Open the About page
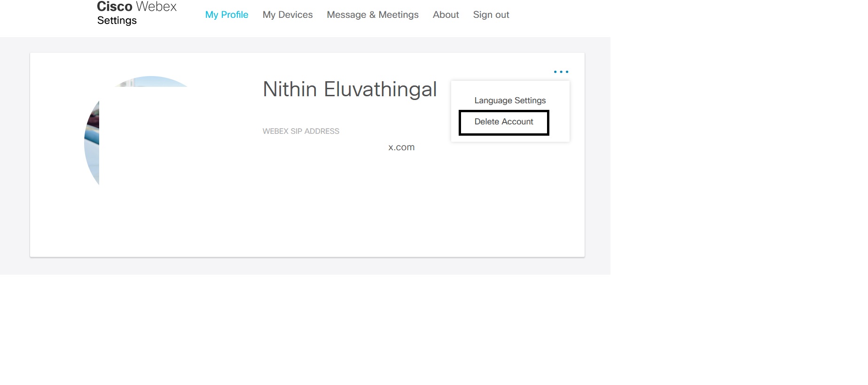This screenshot has height=385, width=868. 446,15
